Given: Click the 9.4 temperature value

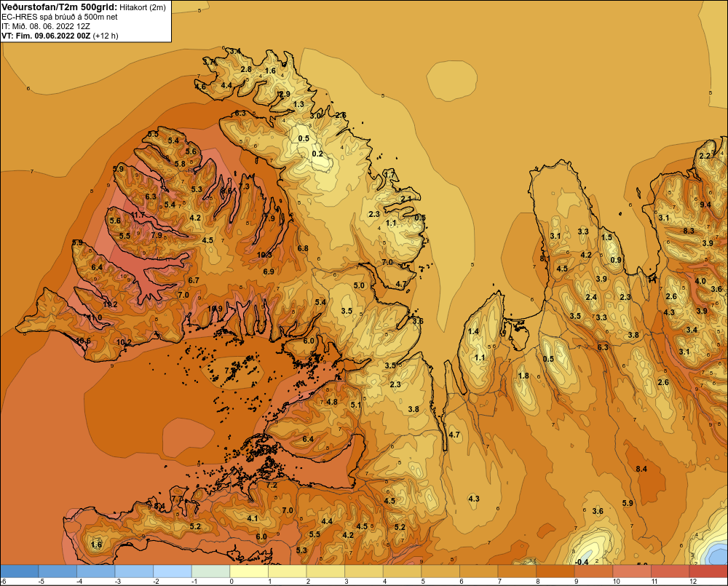Looking at the screenshot, I should pyautogui.click(x=705, y=205).
